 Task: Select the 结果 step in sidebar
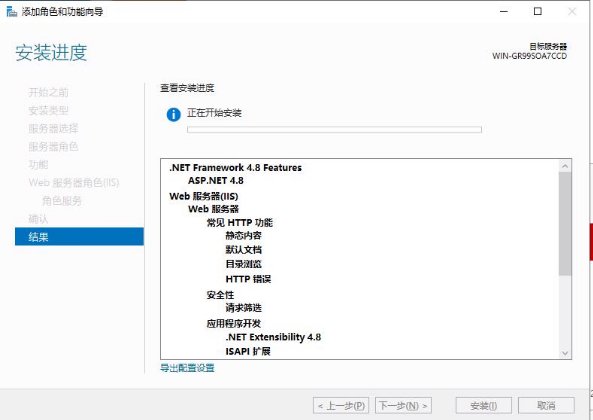(x=79, y=237)
